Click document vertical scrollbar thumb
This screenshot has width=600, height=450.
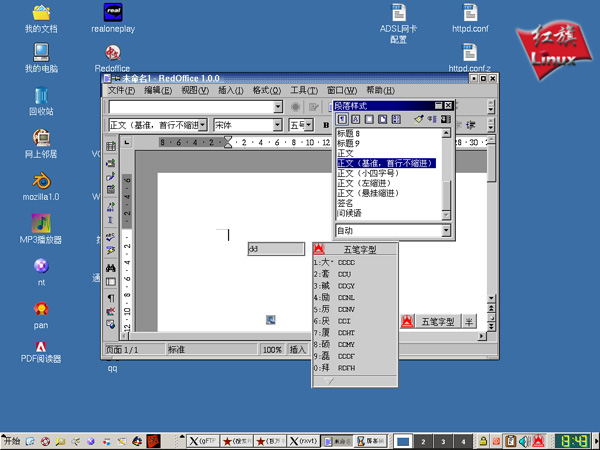tap(491, 162)
